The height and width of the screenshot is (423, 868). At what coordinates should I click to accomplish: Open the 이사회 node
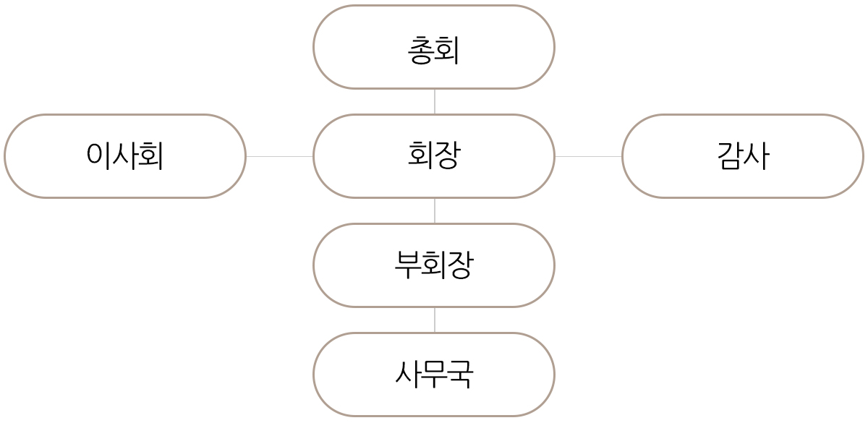pyautogui.click(x=125, y=156)
